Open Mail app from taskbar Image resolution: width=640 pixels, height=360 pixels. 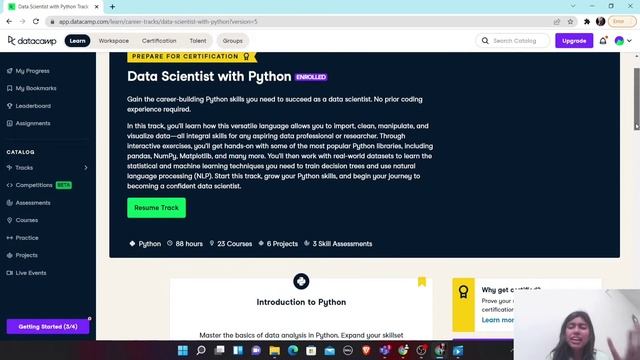tap(330, 351)
